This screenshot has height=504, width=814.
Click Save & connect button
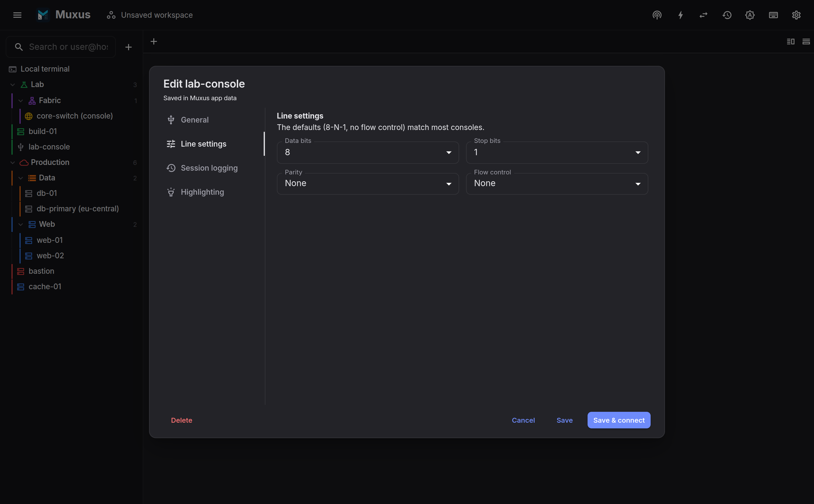[619, 420]
